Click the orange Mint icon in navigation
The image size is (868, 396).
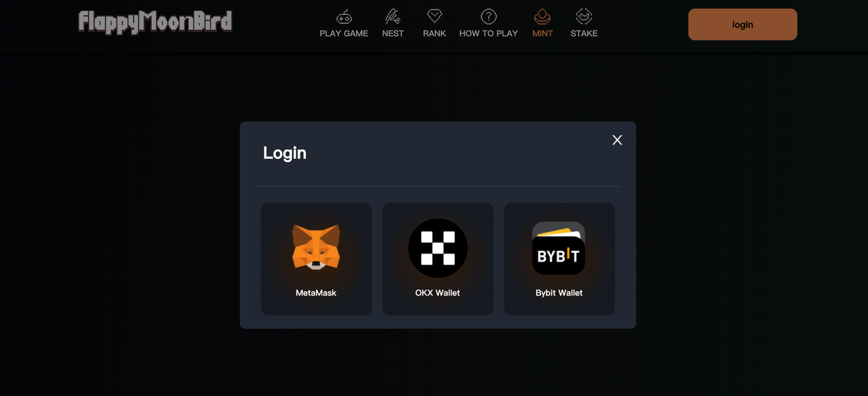click(542, 16)
